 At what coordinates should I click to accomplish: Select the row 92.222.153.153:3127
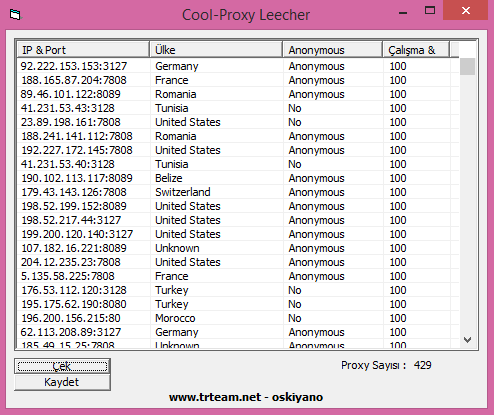[238, 66]
